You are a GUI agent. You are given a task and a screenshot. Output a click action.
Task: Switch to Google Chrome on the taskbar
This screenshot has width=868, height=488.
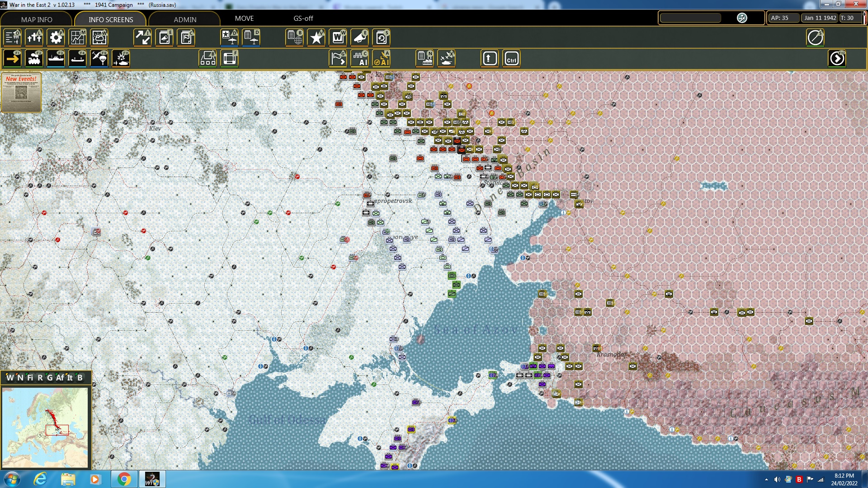tap(124, 479)
